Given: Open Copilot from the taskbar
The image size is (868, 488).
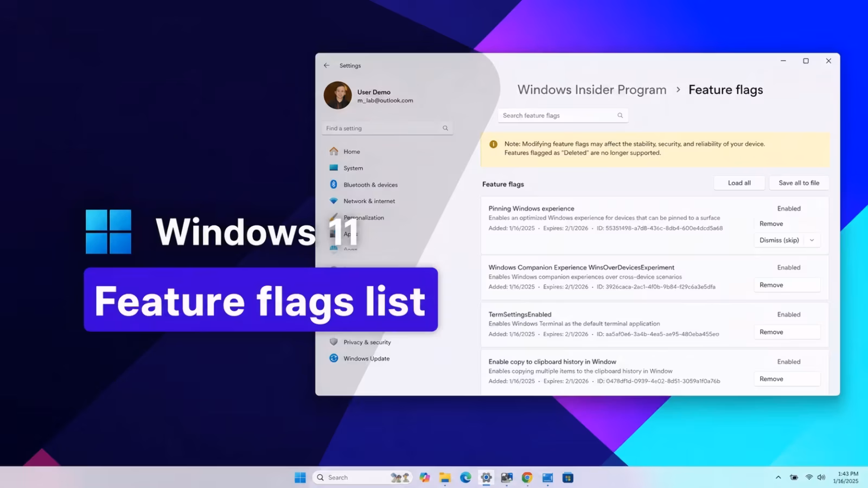Looking at the screenshot, I should click(x=425, y=478).
